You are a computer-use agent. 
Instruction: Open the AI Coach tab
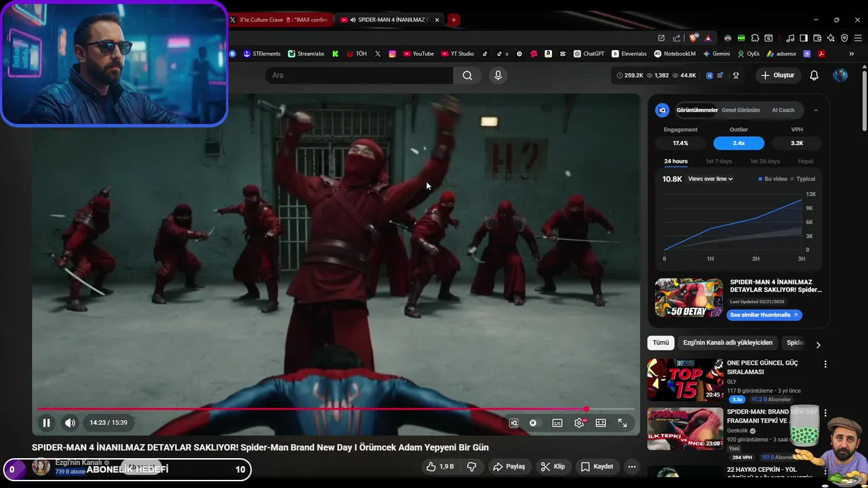click(783, 110)
